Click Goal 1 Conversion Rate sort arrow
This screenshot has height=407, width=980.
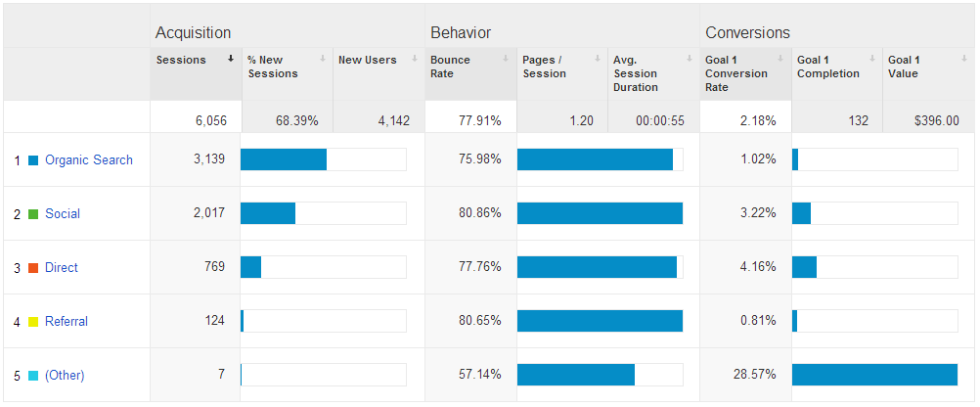tap(780, 59)
